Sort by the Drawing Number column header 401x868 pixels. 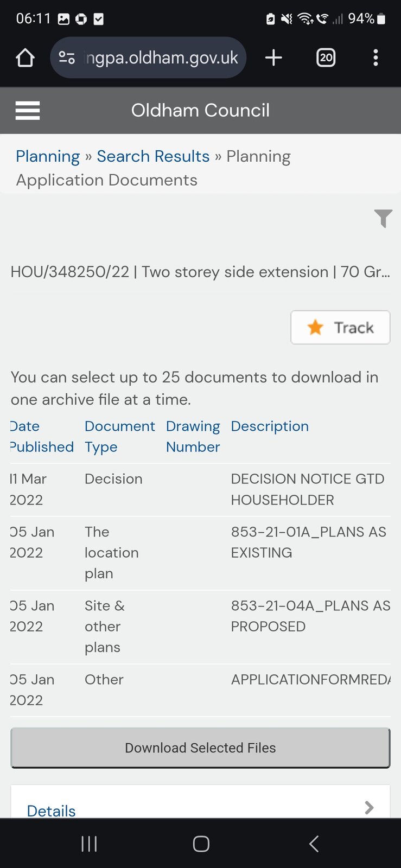tap(193, 436)
